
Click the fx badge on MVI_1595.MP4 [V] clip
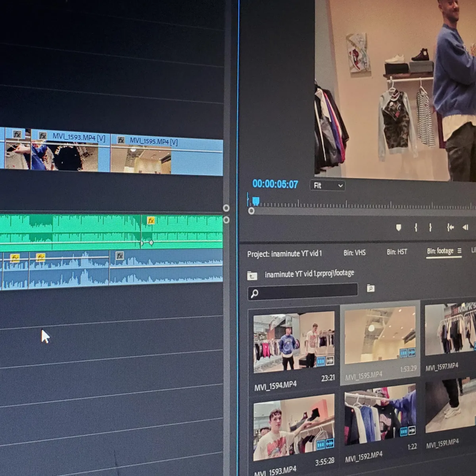pos(121,140)
